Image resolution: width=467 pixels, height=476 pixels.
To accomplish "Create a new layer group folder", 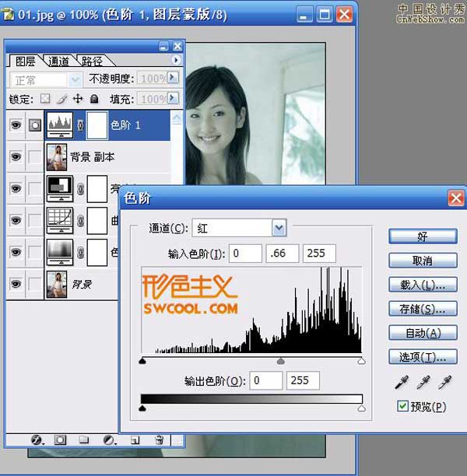I will [84, 439].
